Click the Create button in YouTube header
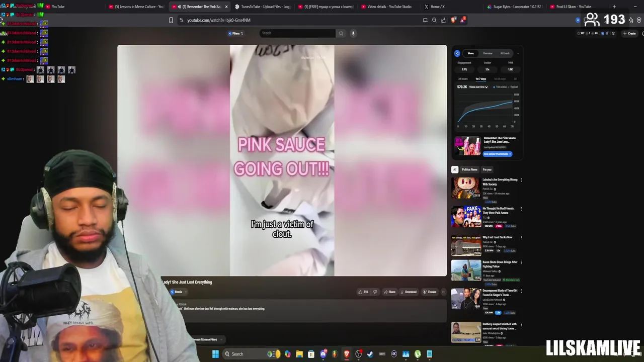This screenshot has height=362, width=644. [x=629, y=33]
